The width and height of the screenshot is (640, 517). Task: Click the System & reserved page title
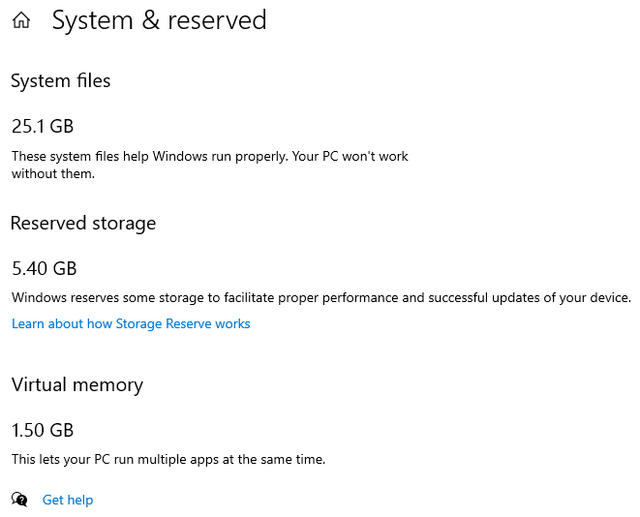[159, 20]
